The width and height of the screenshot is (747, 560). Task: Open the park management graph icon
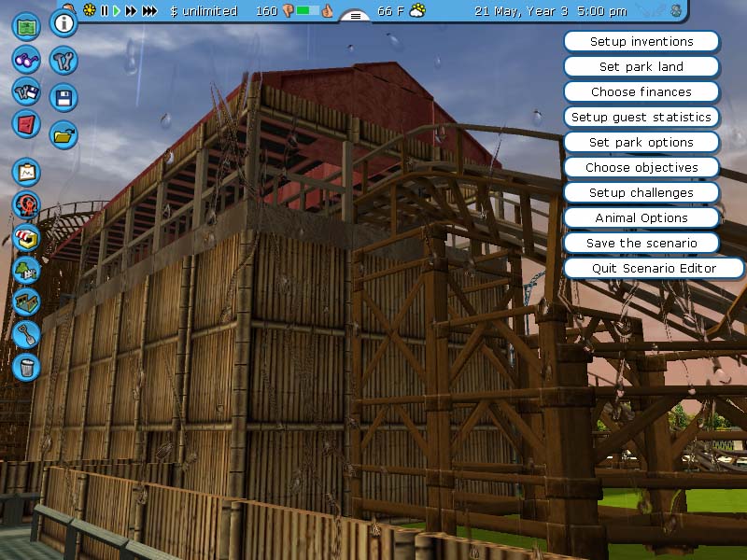click(26, 172)
